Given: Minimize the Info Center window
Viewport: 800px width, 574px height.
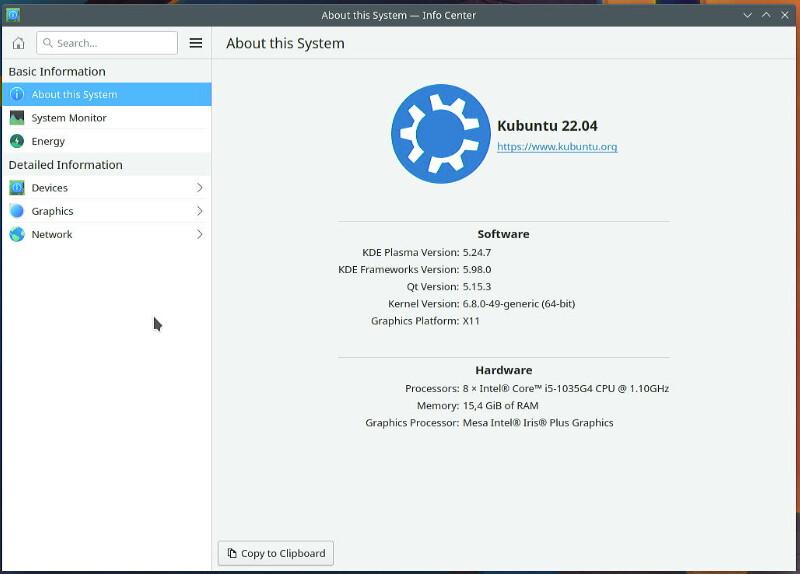Looking at the screenshot, I should pos(747,15).
